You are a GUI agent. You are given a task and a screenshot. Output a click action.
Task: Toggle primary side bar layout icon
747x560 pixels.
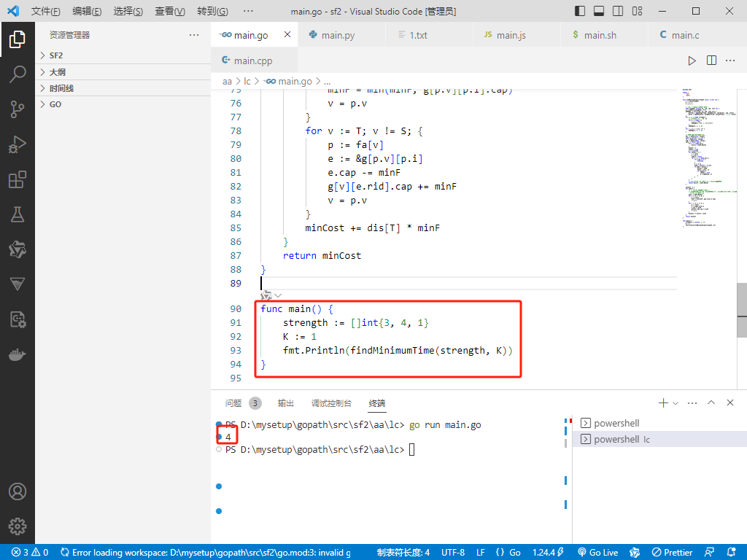[580, 11]
